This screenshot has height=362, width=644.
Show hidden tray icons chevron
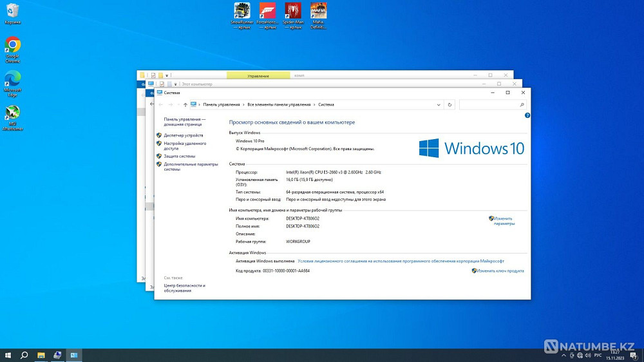click(x=564, y=356)
